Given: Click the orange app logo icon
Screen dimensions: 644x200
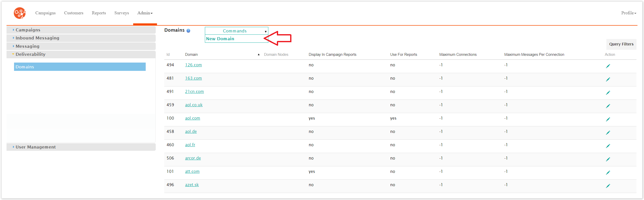Looking at the screenshot, I should 20,13.
